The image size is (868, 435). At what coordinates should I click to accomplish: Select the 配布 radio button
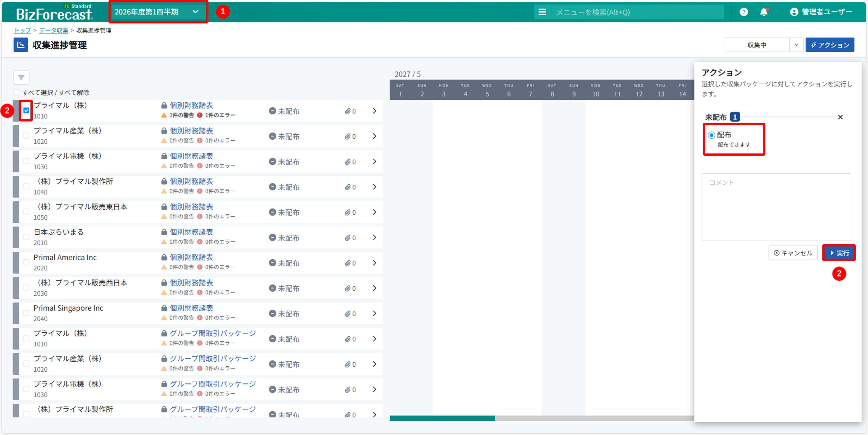coord(711,135)
